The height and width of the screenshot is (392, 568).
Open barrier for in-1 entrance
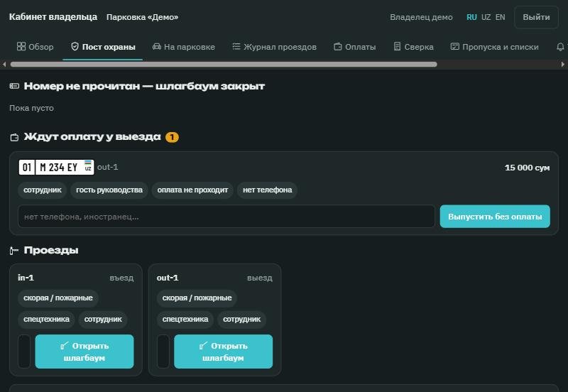click(84, 352)
